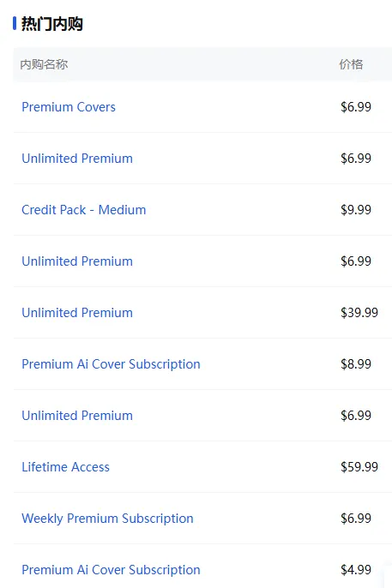Click Unlimited Premium just below Credit Pack - Medium
This screenshot has width=392, height=588.
pos(77,261)
